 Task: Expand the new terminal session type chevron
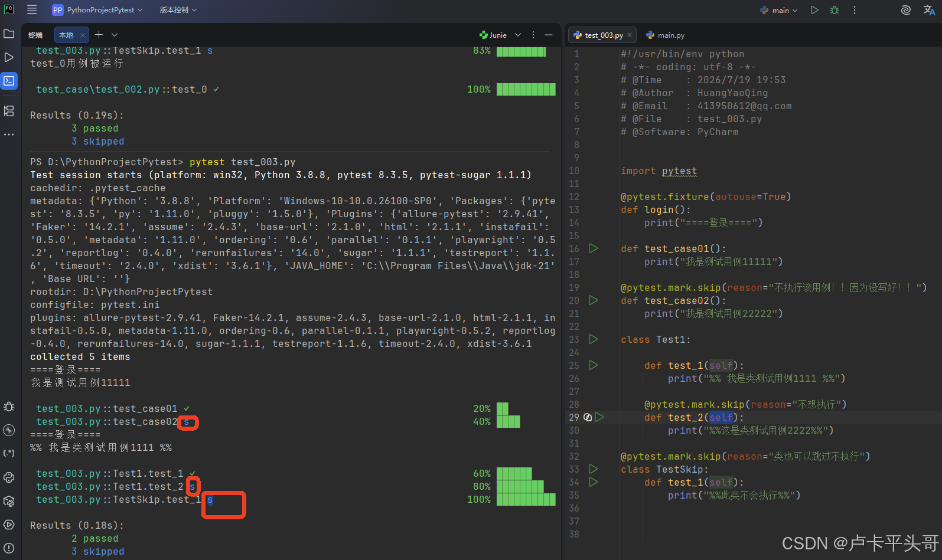pos(115,35)
